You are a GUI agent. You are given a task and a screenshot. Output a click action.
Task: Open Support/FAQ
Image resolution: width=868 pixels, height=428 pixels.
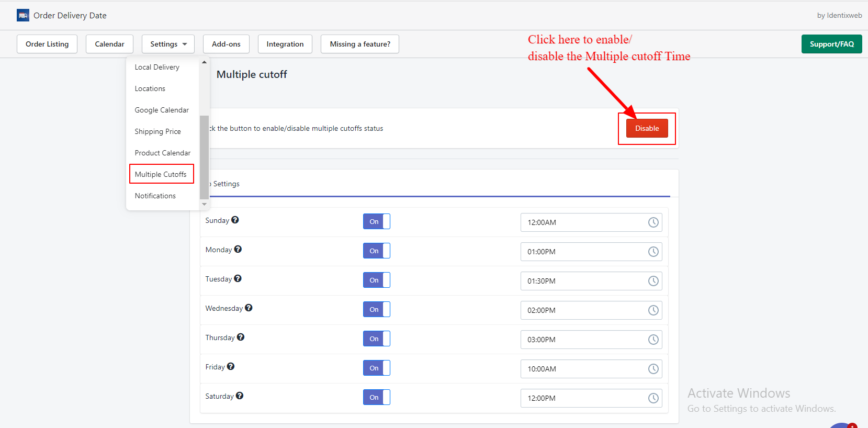click(x=832, y=44)
